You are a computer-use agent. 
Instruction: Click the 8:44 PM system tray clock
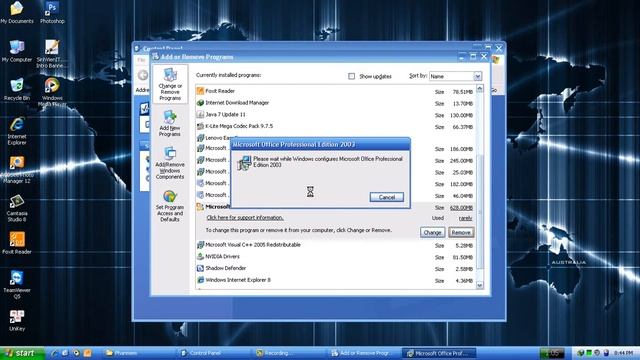click(623, 353)
